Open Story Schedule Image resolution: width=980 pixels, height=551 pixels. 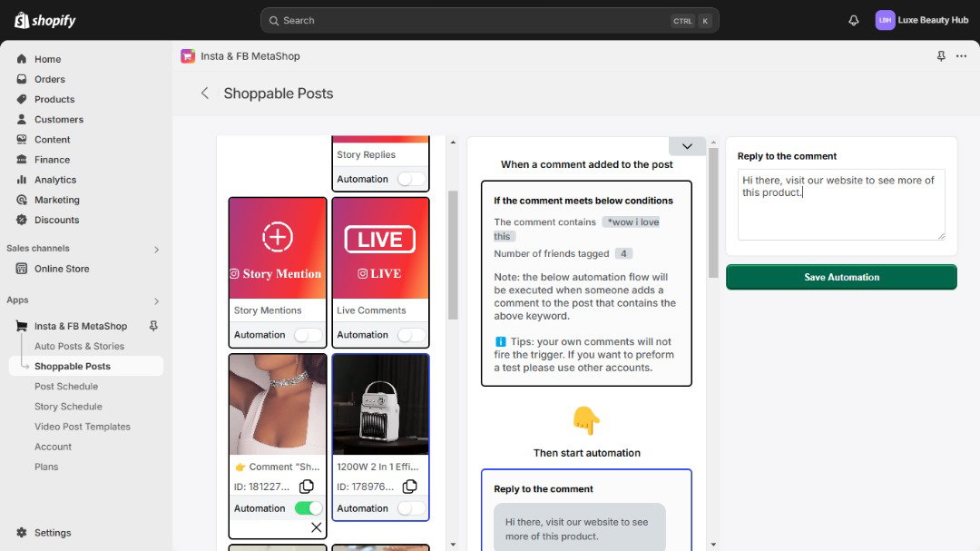pyautogui.click(x=68, y=406)
